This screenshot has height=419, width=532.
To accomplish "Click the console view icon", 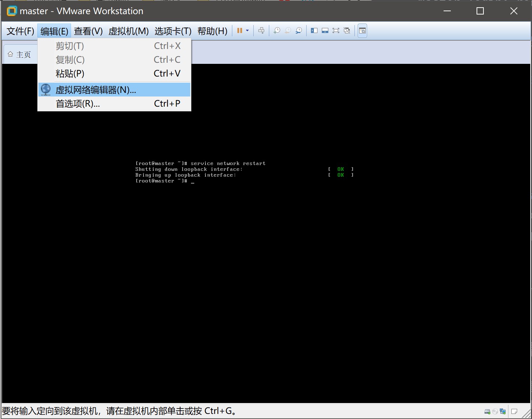I will tap(362, 31).
